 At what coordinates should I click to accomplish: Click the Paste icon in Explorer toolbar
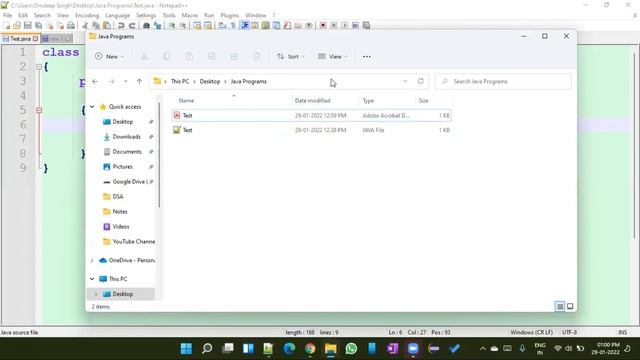coord(189,56)
